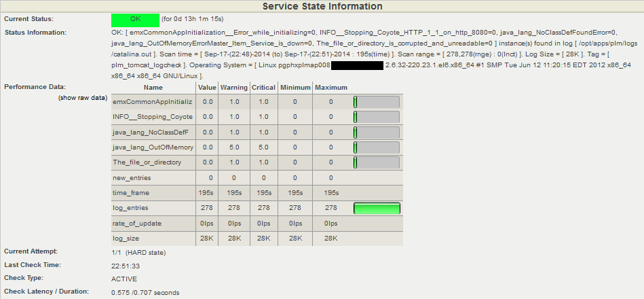Select the Minimum column header
644x299 pixels.
[x=295, y=88]
